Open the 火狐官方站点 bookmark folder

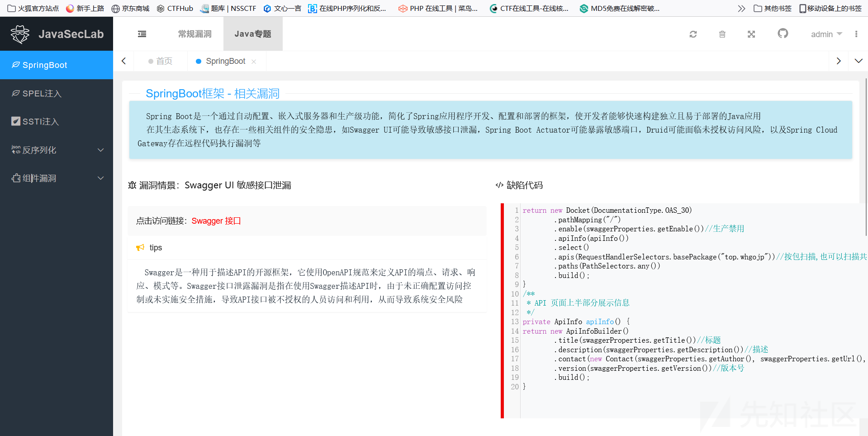[33, 8]
